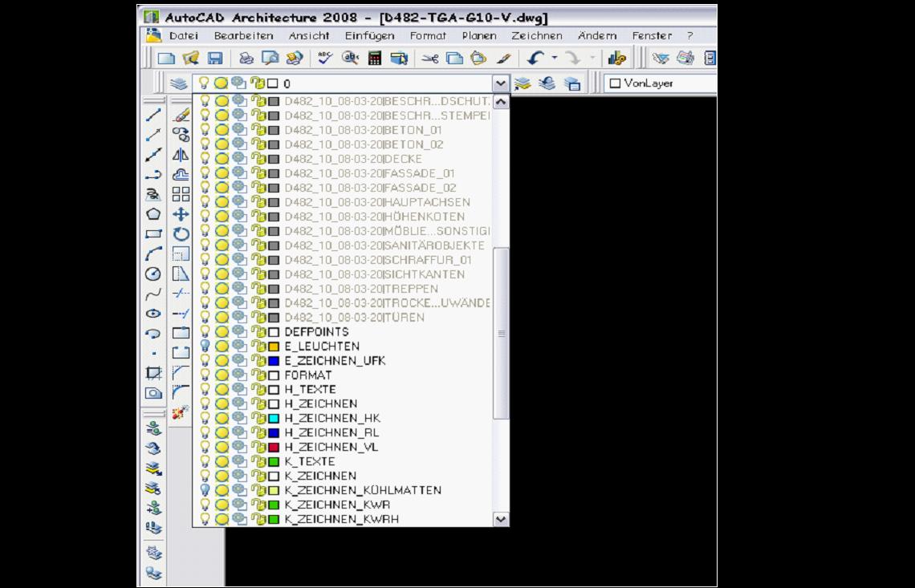Image resolution: width=915 pixels, height=588 pixels.
Task: Toggle lock icon for K_TEXTE layer
Action: pyautogui.click(x=258, y=461)
